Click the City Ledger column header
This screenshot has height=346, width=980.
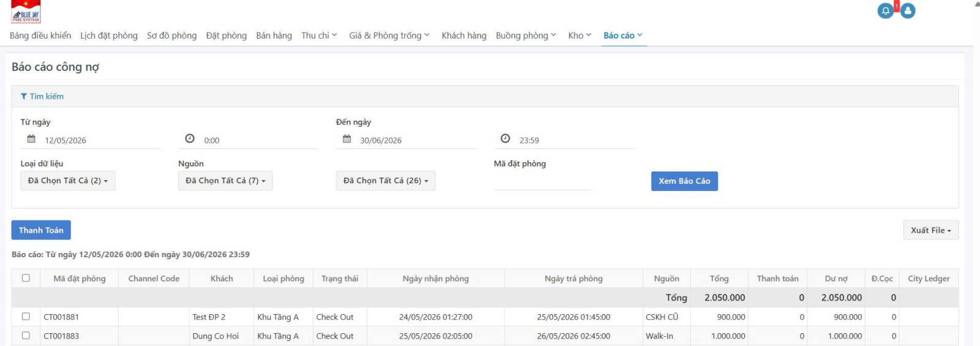click(929, 279)
